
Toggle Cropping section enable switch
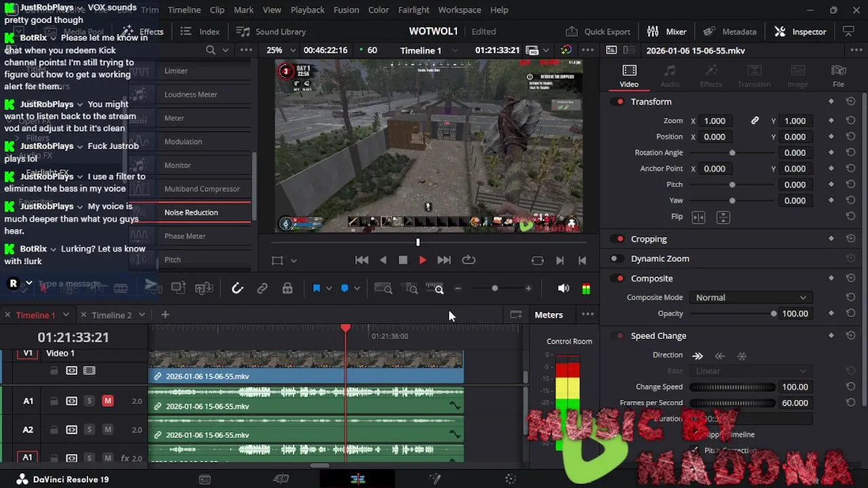click(x=617, y=239)
